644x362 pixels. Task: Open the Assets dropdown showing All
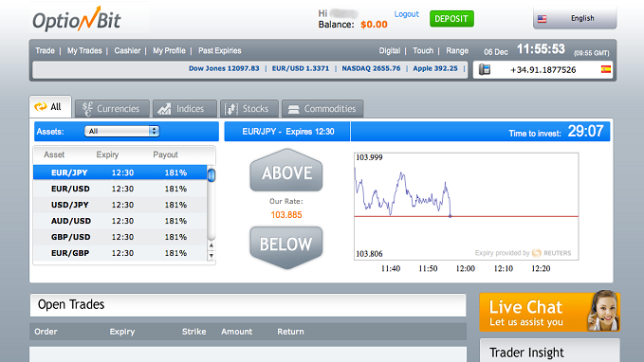(121, 132)
